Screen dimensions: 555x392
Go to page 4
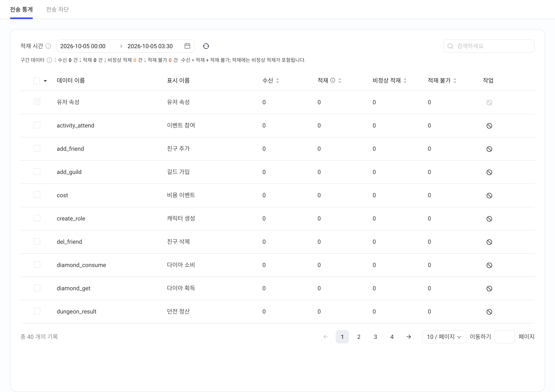coord(392,337)
